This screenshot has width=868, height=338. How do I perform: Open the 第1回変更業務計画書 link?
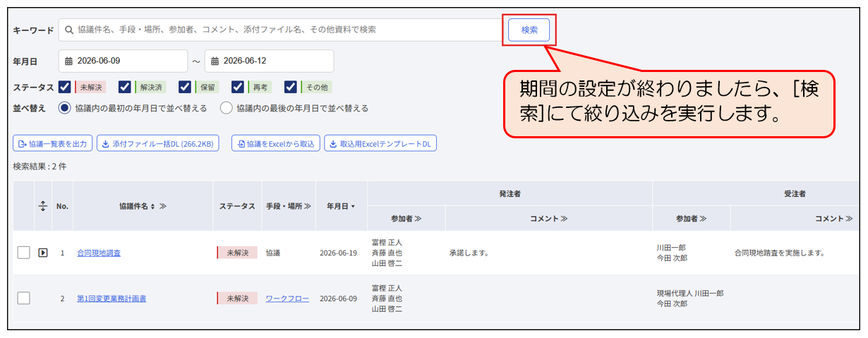tap(111, 298)
